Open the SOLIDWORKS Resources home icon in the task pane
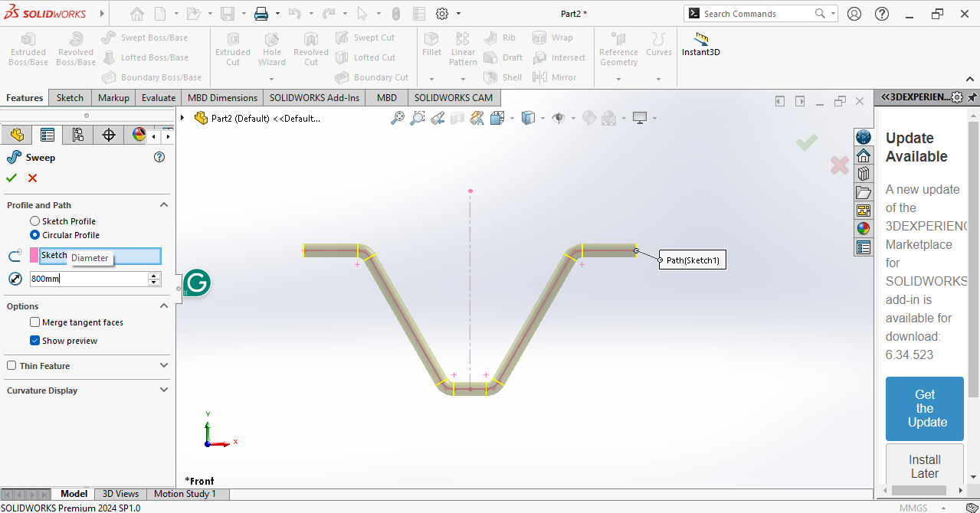 [864, 155]
